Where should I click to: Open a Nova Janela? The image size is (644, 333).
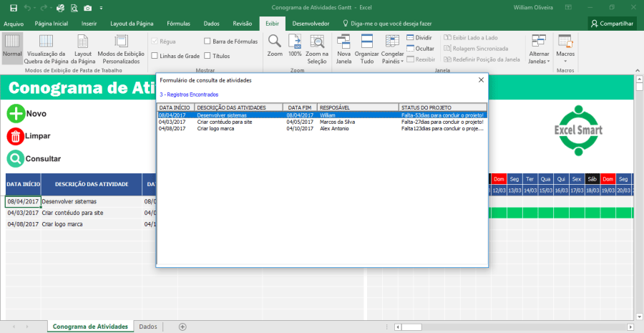click(x=343, y=49)
